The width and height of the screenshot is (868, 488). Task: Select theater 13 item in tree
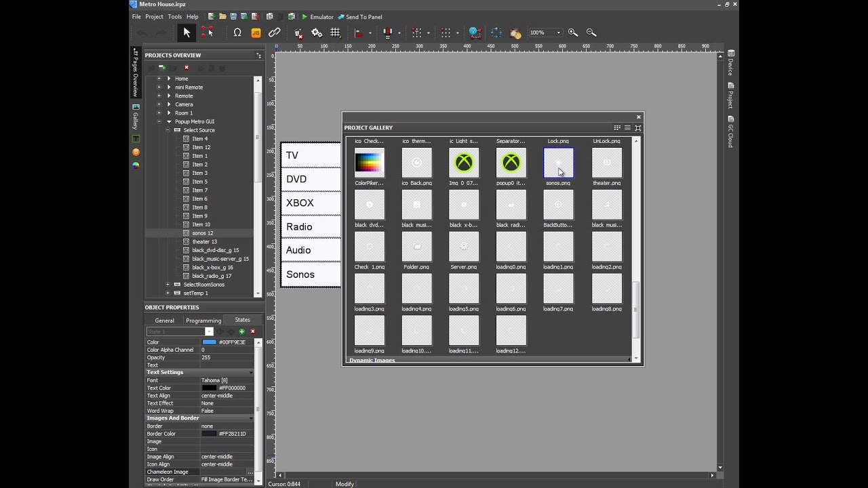click(x=205, y=242)
